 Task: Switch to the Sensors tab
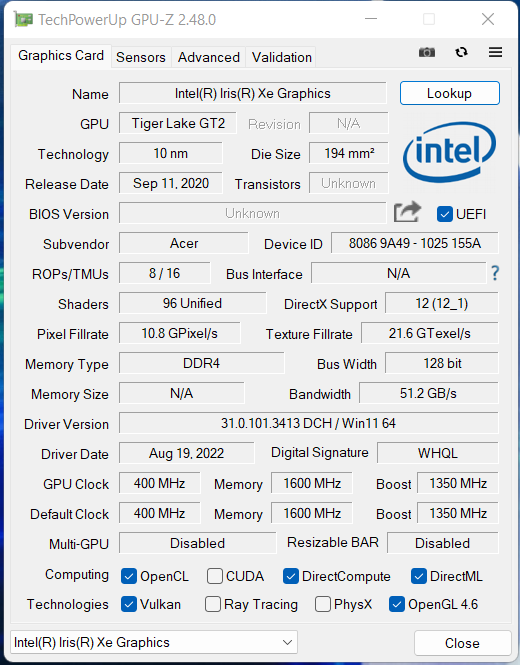coord(141,57)
